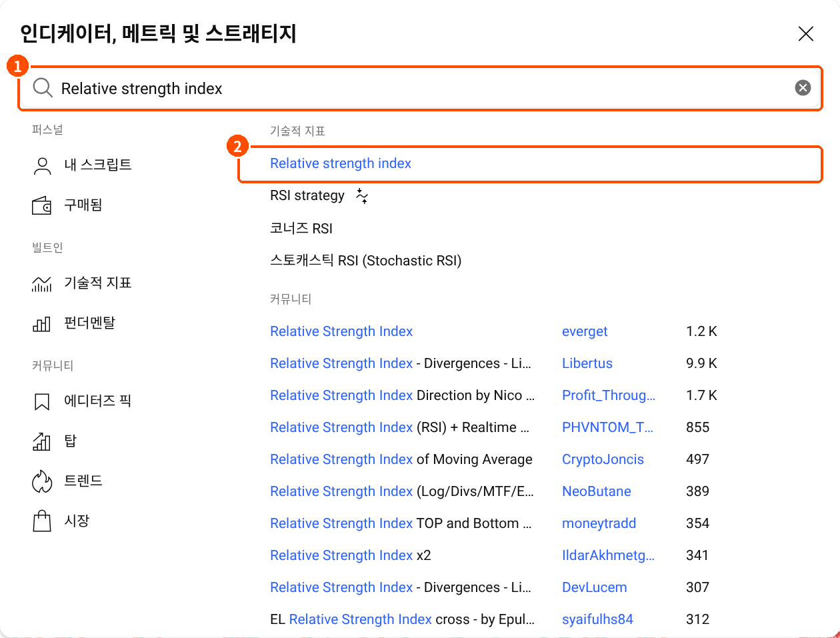Select Relative Strength Index TOP and Bottom script
The width and height of the screenshot is (840, 638).
401,523
